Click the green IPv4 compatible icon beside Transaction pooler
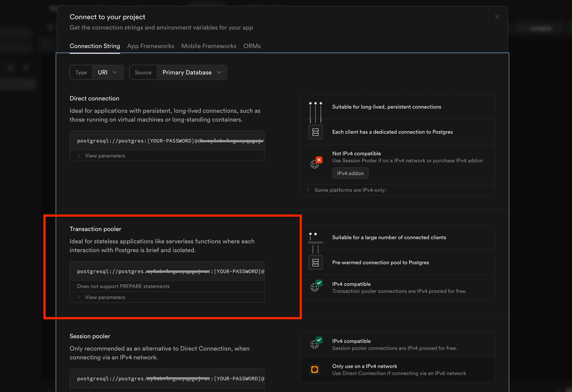Screen dimensions: 572x392 [315, 286]
